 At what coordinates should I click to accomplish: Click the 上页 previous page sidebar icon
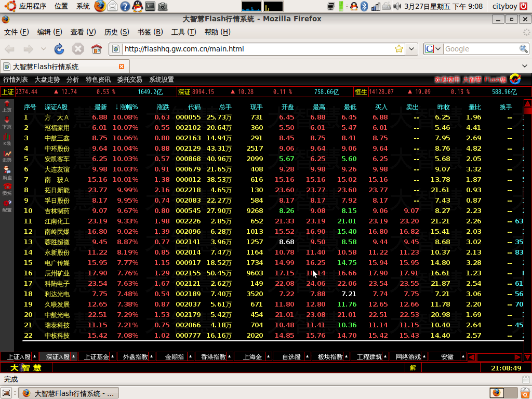tap(7, 105)
